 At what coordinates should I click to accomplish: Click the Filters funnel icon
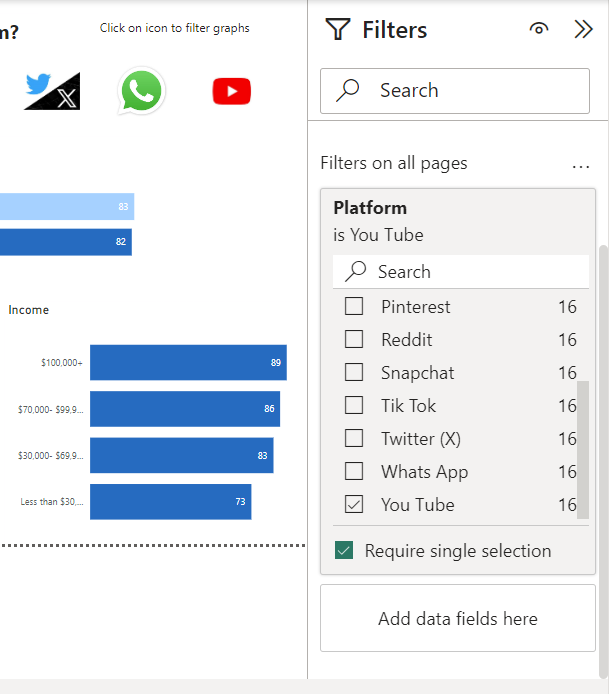(338, 30)
